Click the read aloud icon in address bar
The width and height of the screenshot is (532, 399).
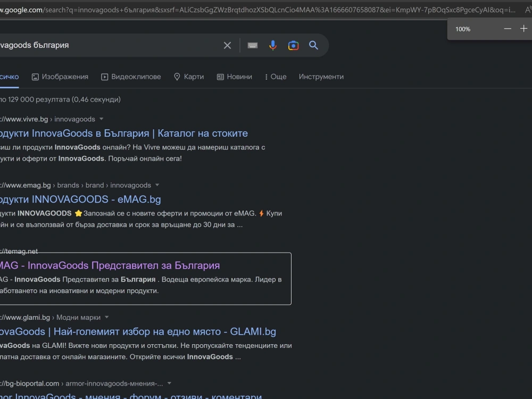click(528, 10)
